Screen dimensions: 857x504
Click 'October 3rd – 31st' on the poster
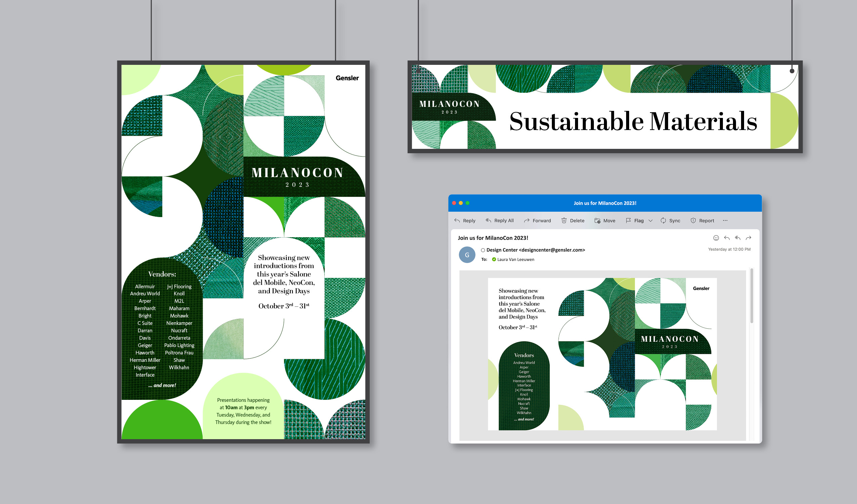coord(284,305)
